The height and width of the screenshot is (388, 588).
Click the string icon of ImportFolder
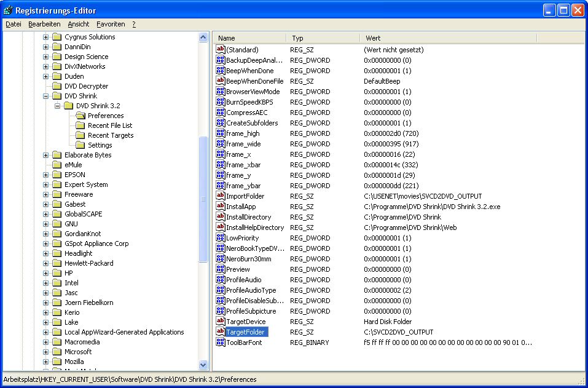[221, 196]
